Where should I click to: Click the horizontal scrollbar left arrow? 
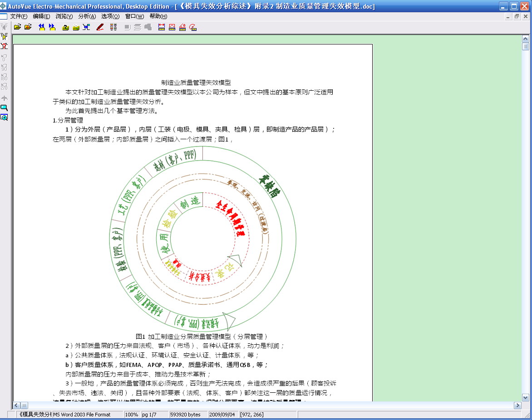click(x=16, y=405)
